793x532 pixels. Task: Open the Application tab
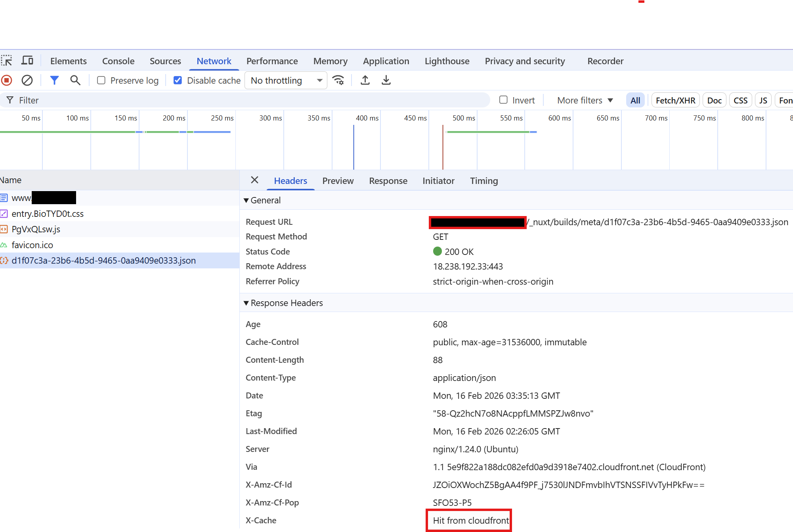click(386, 61)
